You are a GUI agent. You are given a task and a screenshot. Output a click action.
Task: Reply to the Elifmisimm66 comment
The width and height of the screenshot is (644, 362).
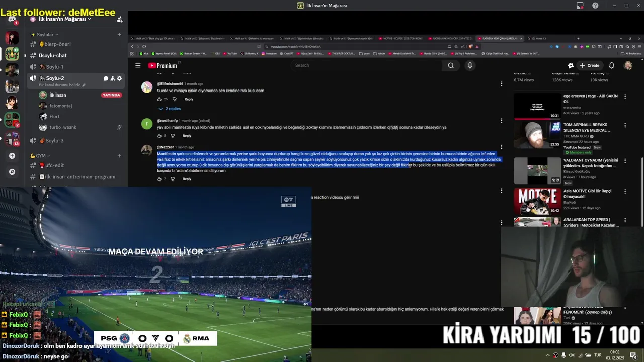pos(189,99)
